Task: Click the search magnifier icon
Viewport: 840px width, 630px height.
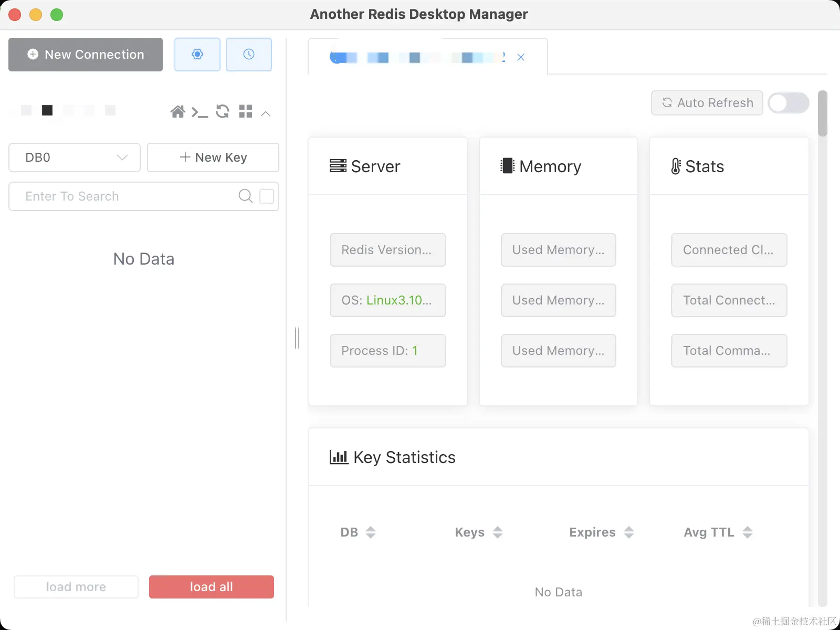Action: coord(245,196)
